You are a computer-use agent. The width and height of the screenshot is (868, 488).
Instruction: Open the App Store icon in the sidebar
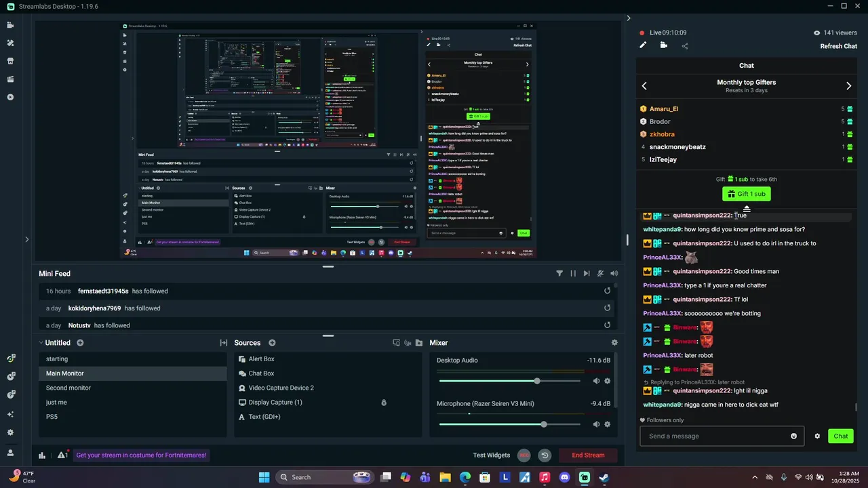point(10,61)
